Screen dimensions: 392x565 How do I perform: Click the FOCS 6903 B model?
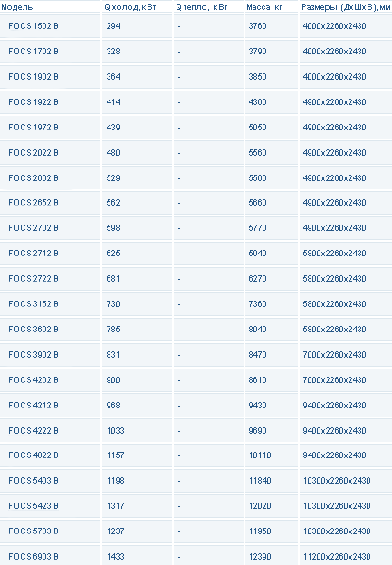coord(33,556)
